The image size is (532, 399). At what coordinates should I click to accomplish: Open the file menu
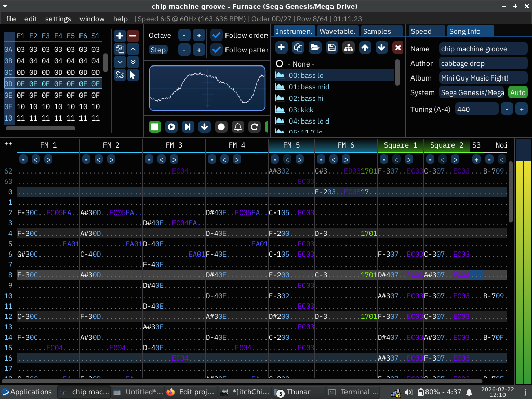click(11, 19)
